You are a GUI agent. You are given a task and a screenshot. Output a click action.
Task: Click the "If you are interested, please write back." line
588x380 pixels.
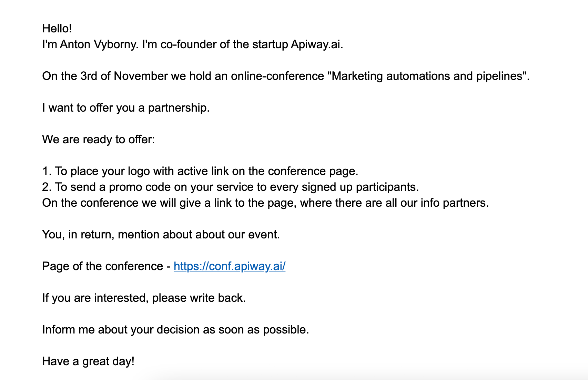click(x=144, y=298)
